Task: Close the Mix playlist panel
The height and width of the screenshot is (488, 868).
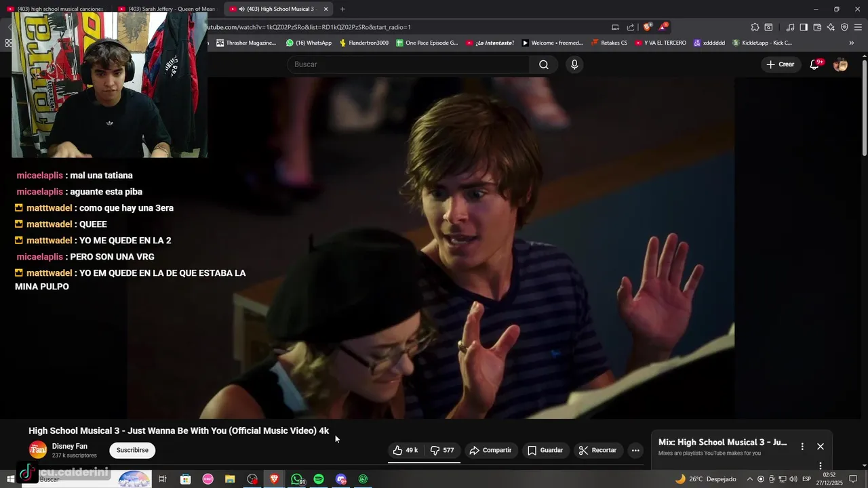Action: (821, 447)
